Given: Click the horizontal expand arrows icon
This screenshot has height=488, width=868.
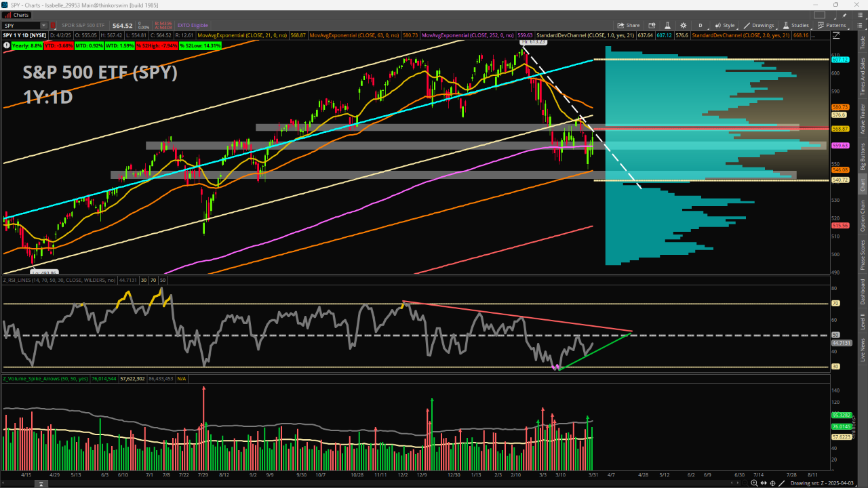Looking at the screenshot, I should (x=764, y=483).
